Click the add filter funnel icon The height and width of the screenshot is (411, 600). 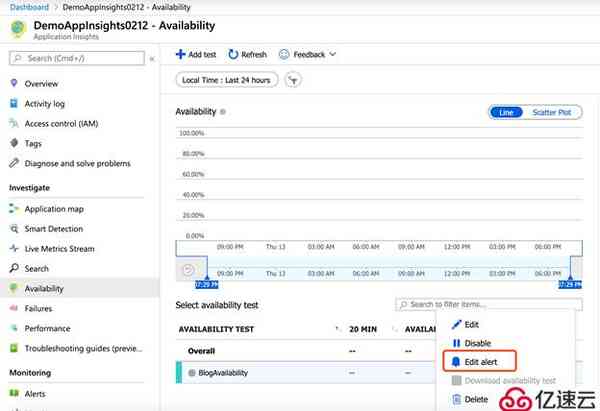coord(293,80)
